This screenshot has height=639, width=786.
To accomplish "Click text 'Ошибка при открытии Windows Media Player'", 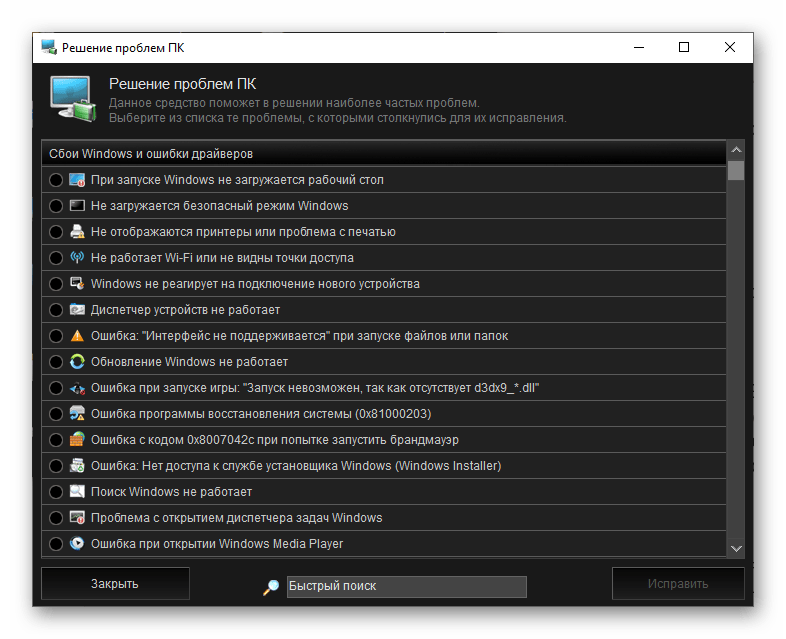I will 217,544.
